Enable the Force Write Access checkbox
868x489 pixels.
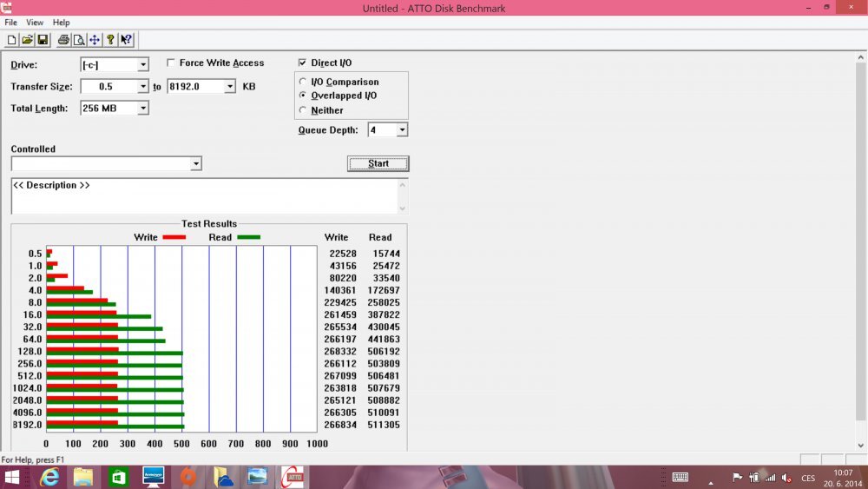coord(170,63)
